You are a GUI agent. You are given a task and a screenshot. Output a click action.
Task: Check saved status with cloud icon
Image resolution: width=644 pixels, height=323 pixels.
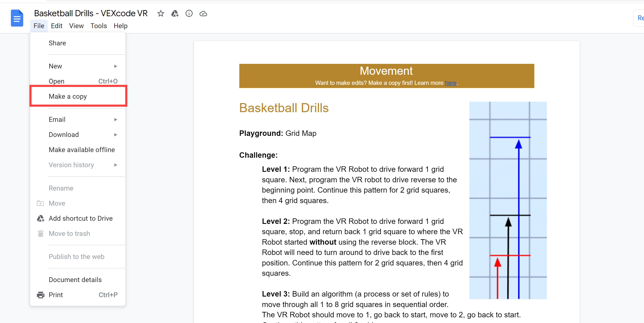point(203,13)
